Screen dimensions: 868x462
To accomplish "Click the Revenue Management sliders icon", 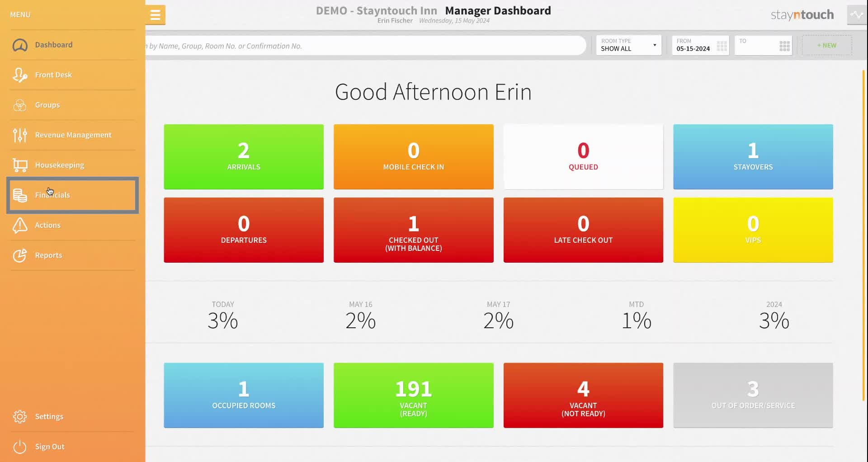I will 20,135.
